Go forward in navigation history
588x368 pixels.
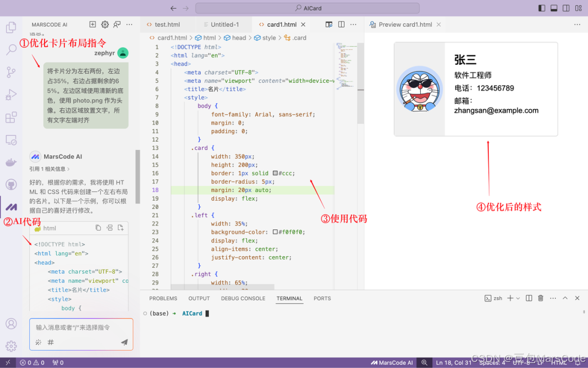[186, 8]
